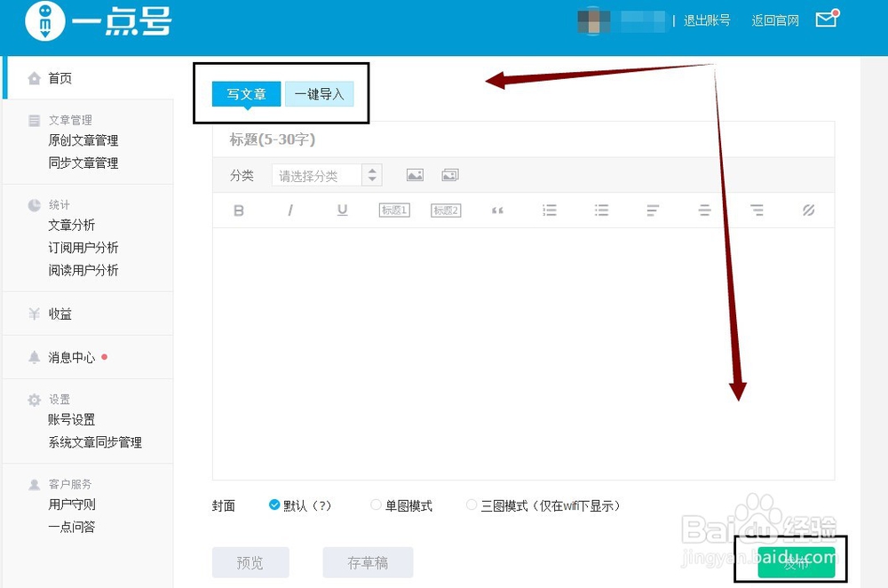Switch to the 一键导入 tab
The width and height of the screenshot is (888, 588).
(320, 93)
